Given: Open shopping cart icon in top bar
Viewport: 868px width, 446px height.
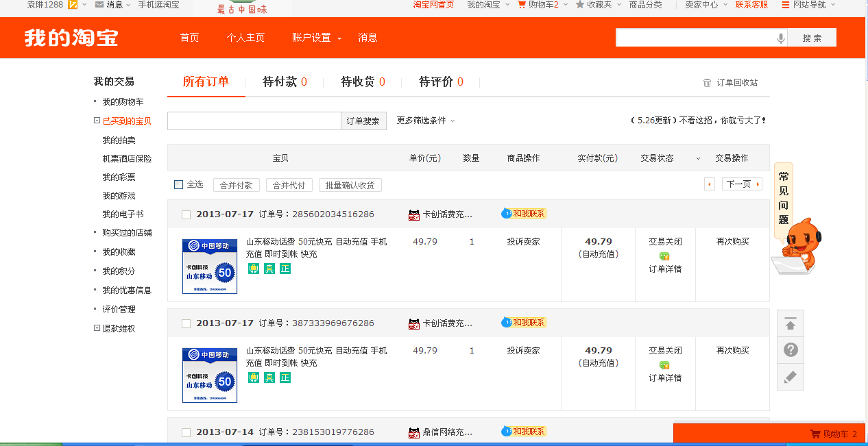Looking at the screenshot, I should pyautogui.click(x=522, y=5).
